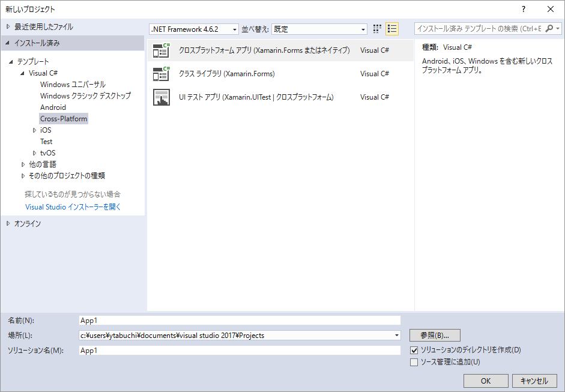Expand the オンライン section
Image resolution: width=565 pixels, height=392 pixels.
tap(8, 224)
